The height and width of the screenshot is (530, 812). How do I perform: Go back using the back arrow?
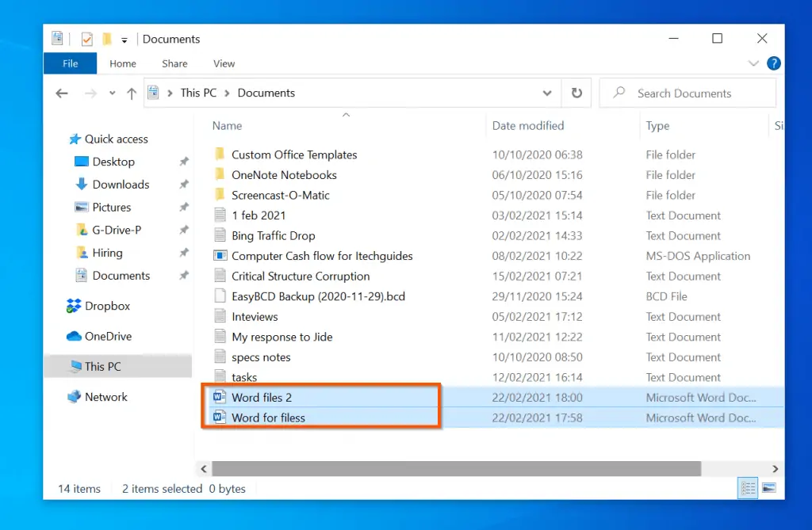(62, 93)
